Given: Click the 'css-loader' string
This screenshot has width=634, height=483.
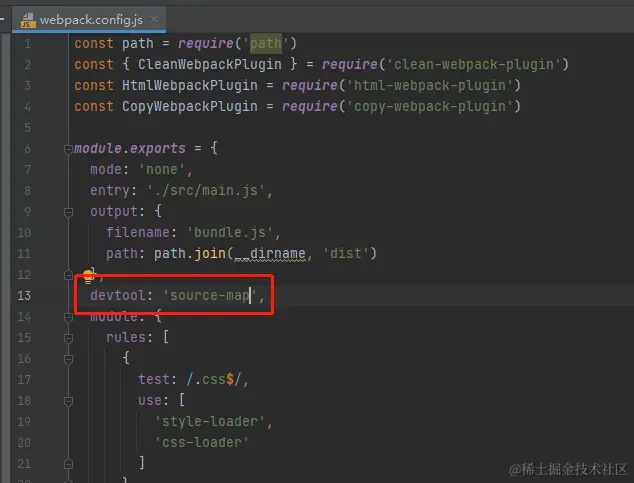Looking at the screenshot, I should [x=202, y=443].
